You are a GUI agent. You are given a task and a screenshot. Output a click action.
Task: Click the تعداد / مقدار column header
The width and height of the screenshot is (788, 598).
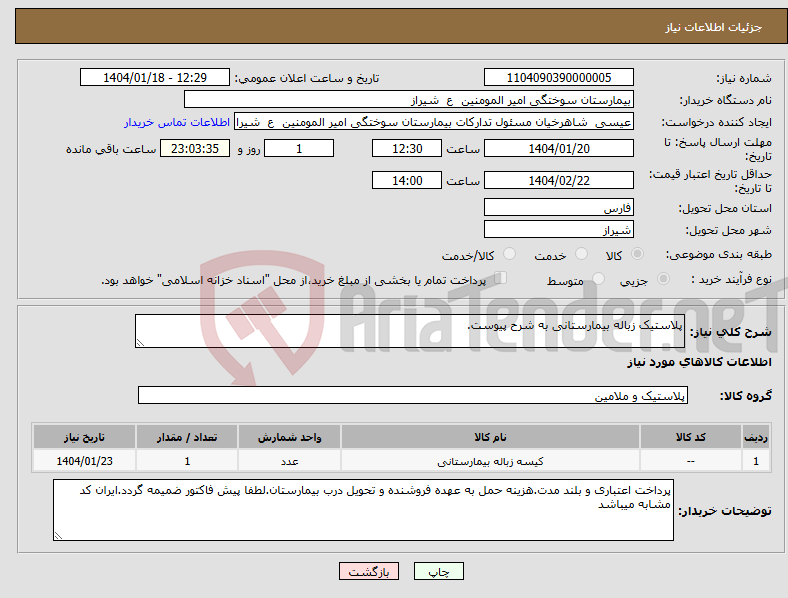pyautogui.click(x=187, y=437)
